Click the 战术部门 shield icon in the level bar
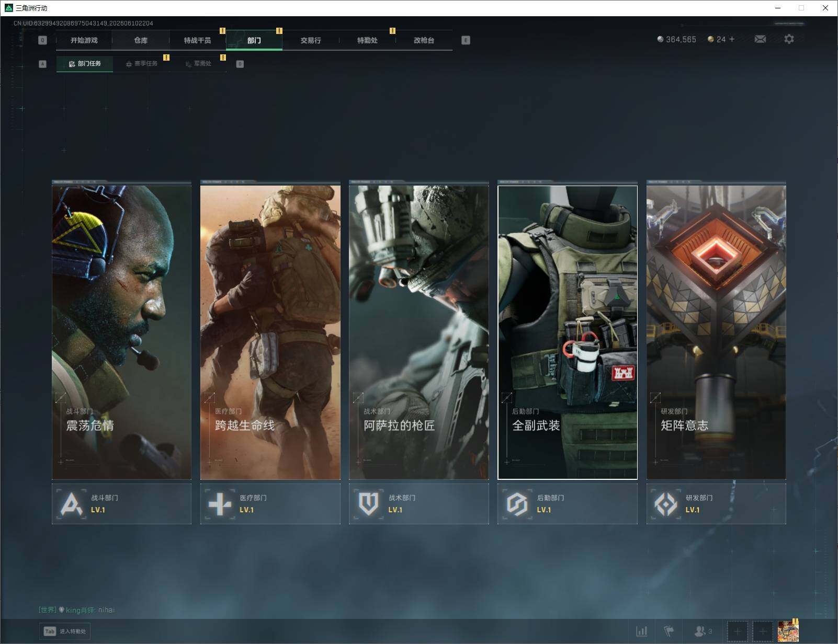Viewport: 838px width, 644px height. click(368, 504)
